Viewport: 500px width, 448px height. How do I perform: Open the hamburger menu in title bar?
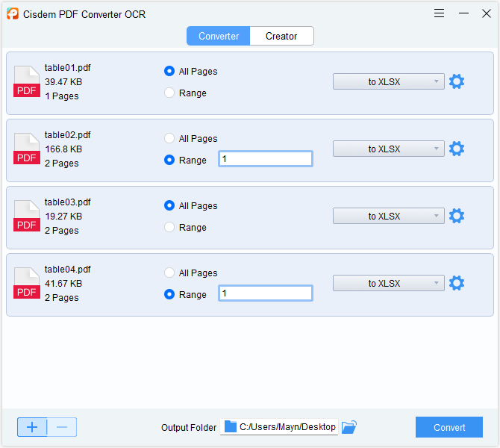[x=440, y=13]
